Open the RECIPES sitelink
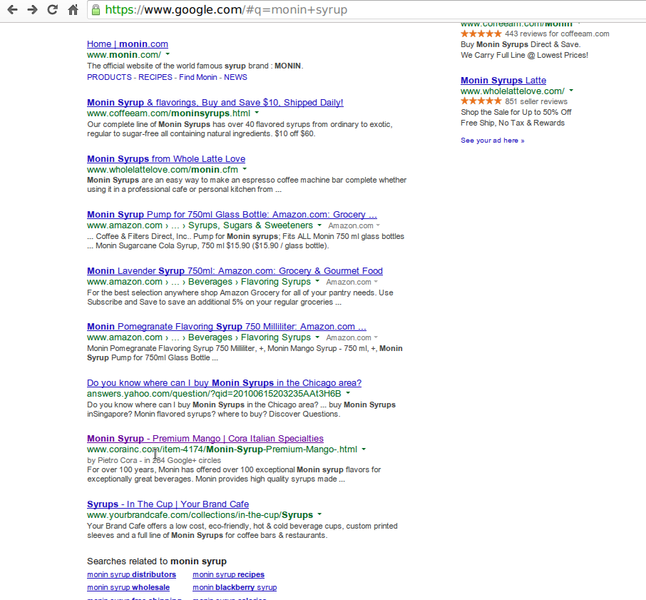The image size is (646, 600). tap(155, 77)
